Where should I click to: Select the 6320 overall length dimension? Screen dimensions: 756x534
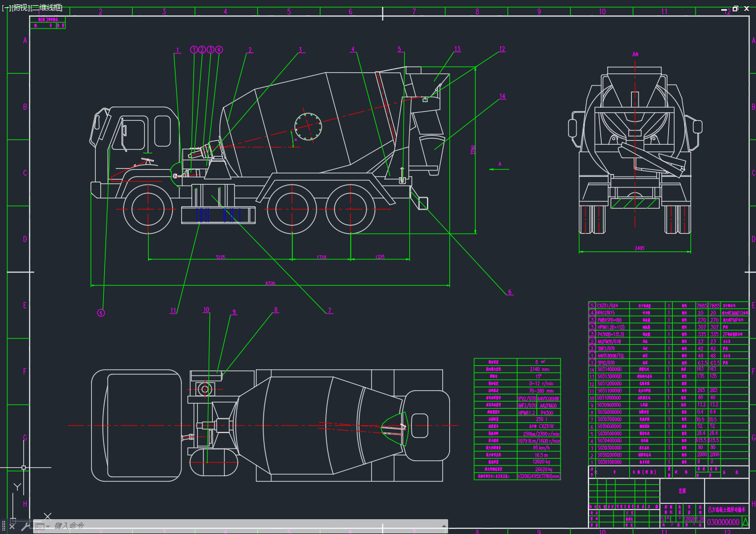(270, 283)
